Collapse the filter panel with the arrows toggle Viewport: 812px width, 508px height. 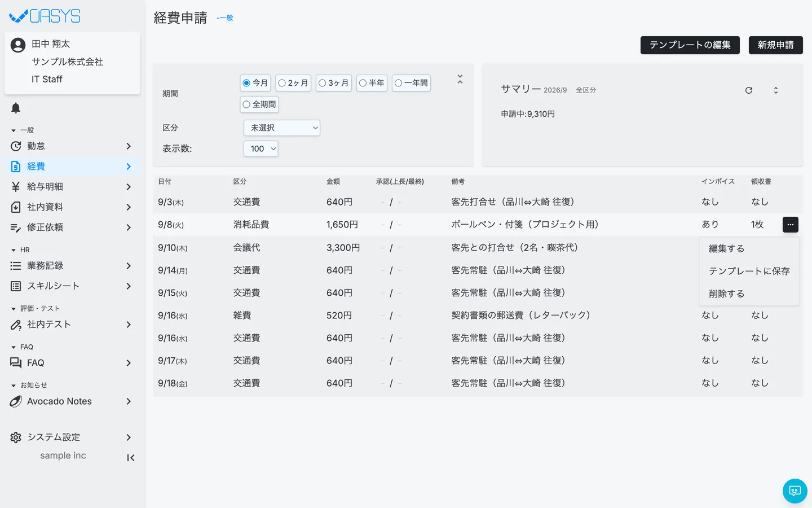click(x=460, y=80)
